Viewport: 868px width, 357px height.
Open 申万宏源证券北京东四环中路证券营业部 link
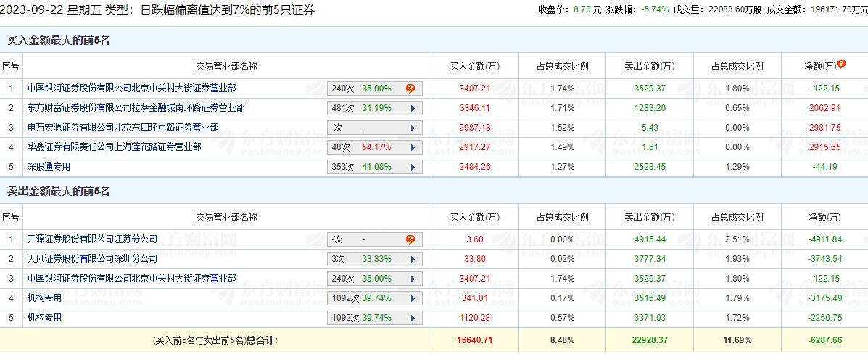coord(123,128)
